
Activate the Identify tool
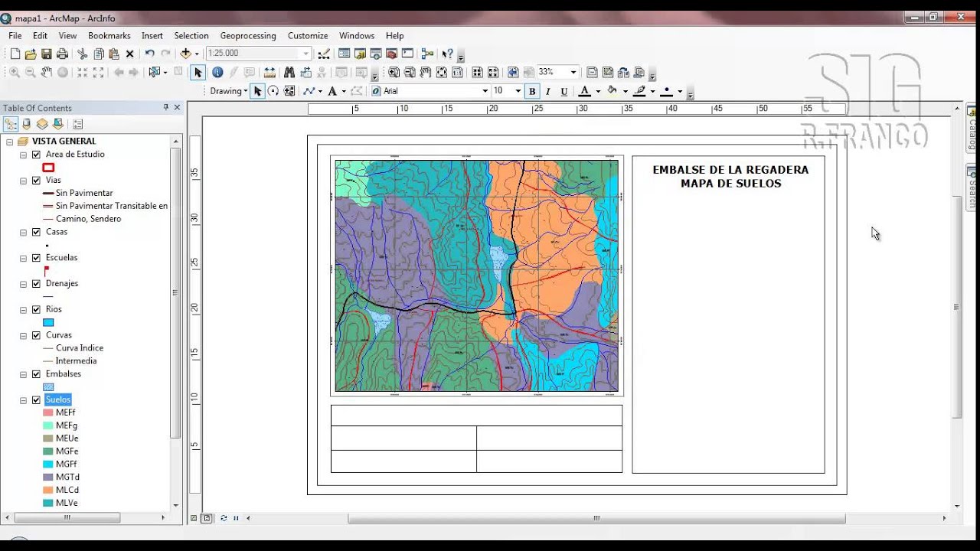coord(217,72)
